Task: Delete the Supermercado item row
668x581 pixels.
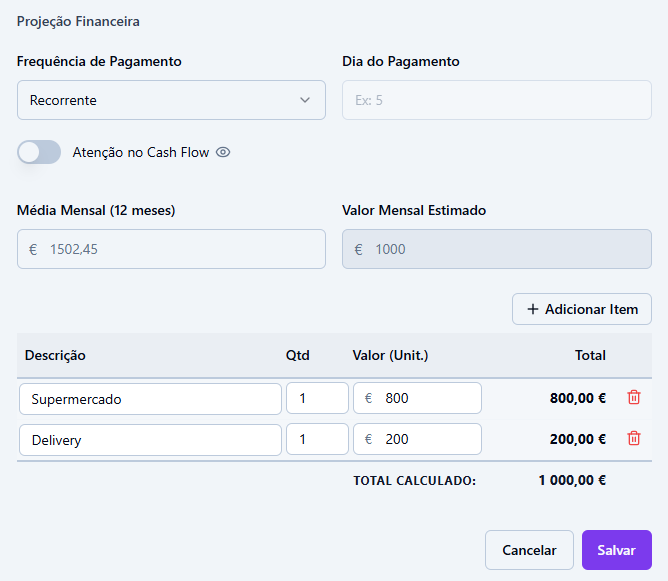Action: [x=633, y=398]
